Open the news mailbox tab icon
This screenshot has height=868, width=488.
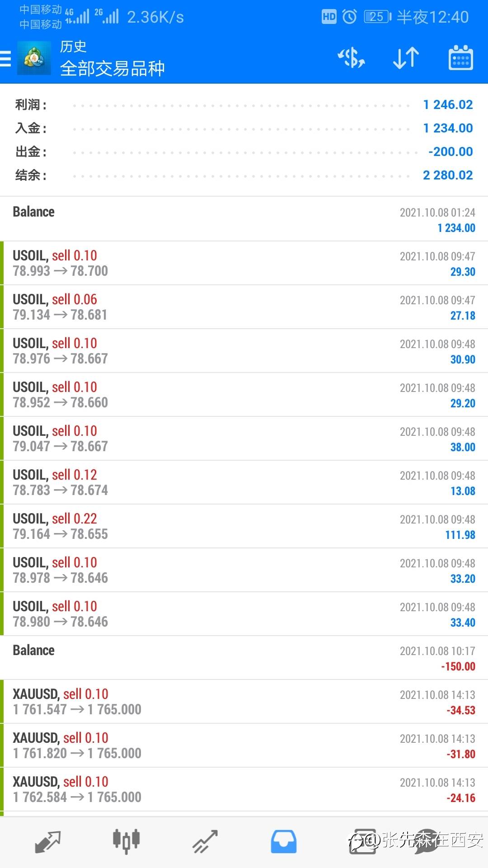pyautogui.click(x=362, y=842)
